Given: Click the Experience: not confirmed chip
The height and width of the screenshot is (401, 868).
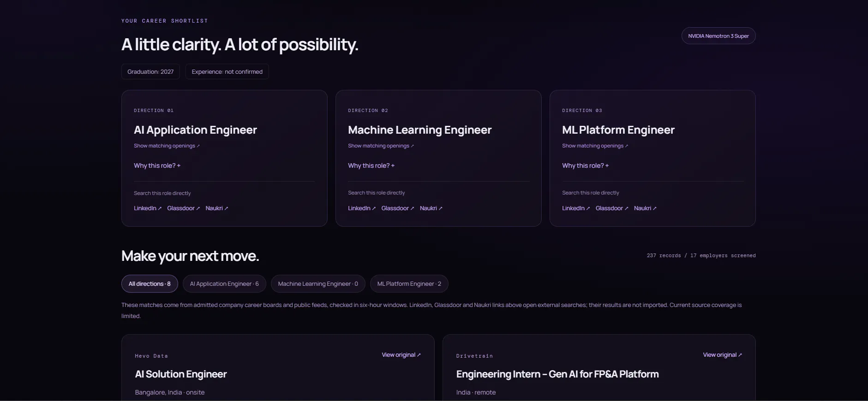Looking at the screenshot, I should (x=227, y=71).
